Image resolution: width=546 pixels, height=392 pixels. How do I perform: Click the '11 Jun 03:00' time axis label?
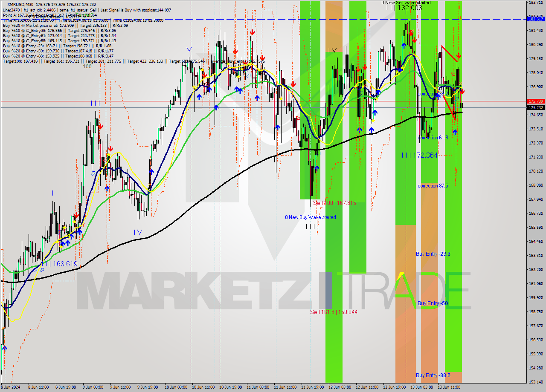point(257,388)
